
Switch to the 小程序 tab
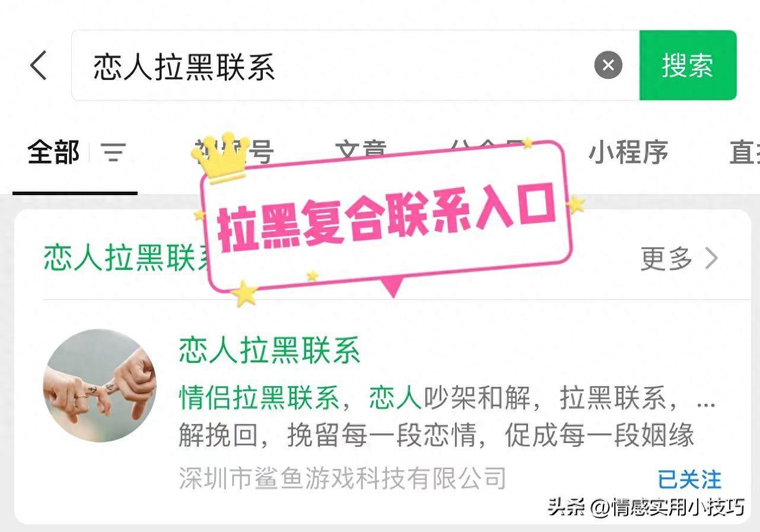pyautogui.click(x=628, y=152)
